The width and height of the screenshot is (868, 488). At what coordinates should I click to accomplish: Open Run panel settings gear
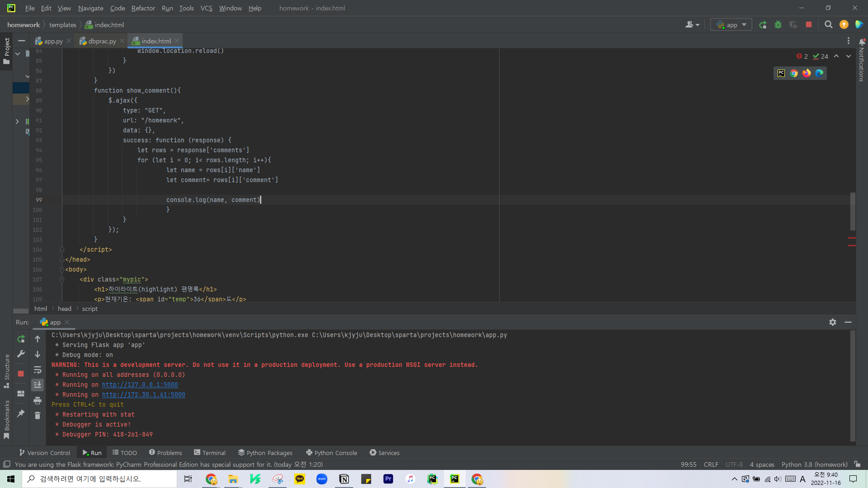point(833,322)
